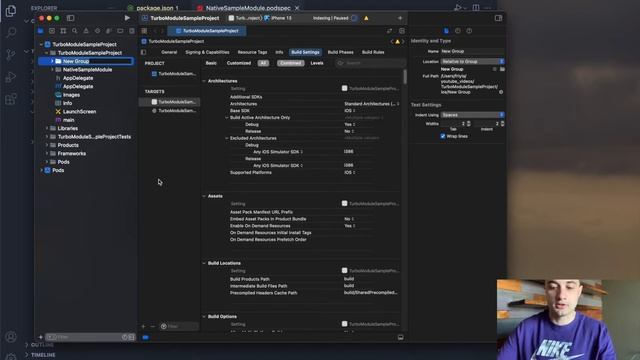Collapse the Build Locations section
This screenshot has height=360, width=640.
click(204, 263)
